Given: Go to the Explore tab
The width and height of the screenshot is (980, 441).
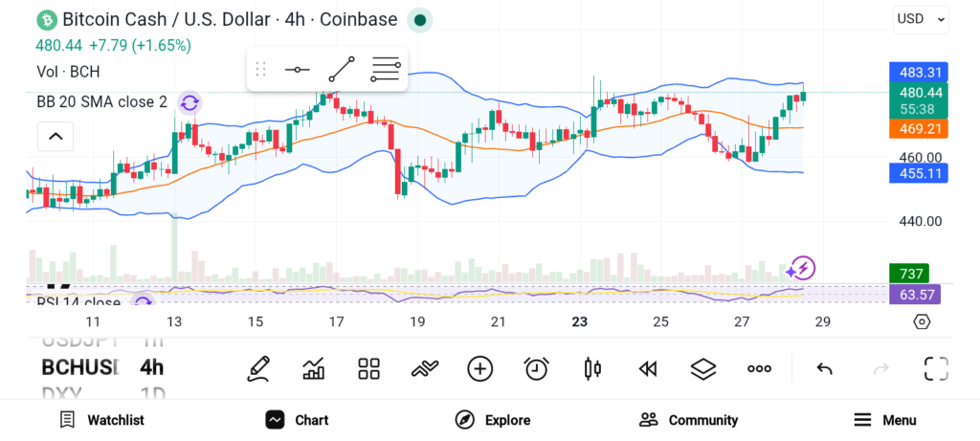Looking at the screenshot, I should pyautogui.click(x=493, y=420).
